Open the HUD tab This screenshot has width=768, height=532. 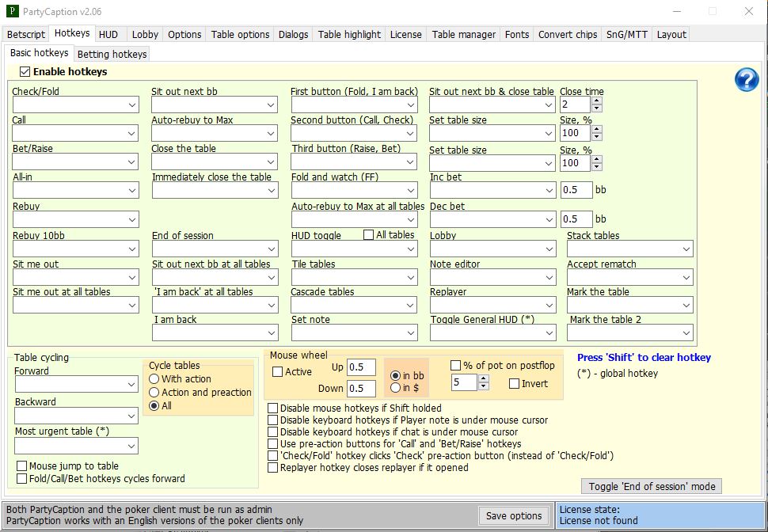(108, 35)
